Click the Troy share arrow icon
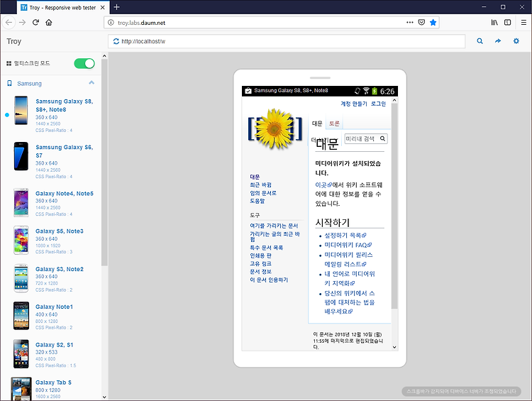 coord(498,41)
